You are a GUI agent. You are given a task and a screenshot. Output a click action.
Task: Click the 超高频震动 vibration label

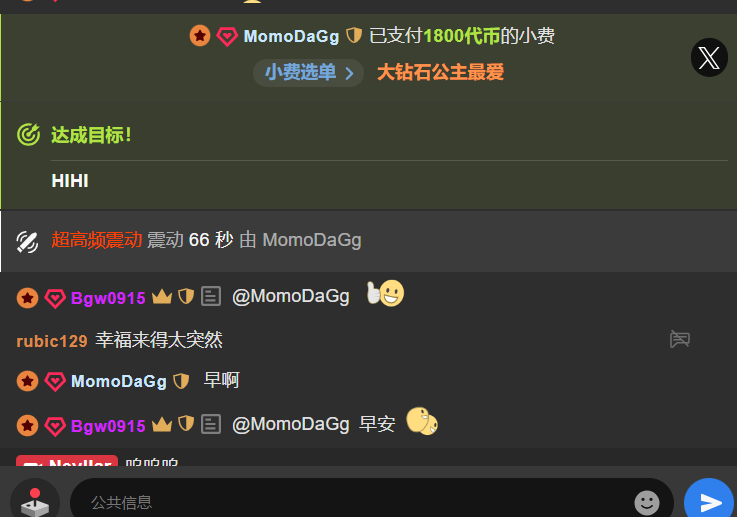tap(97, 240)
